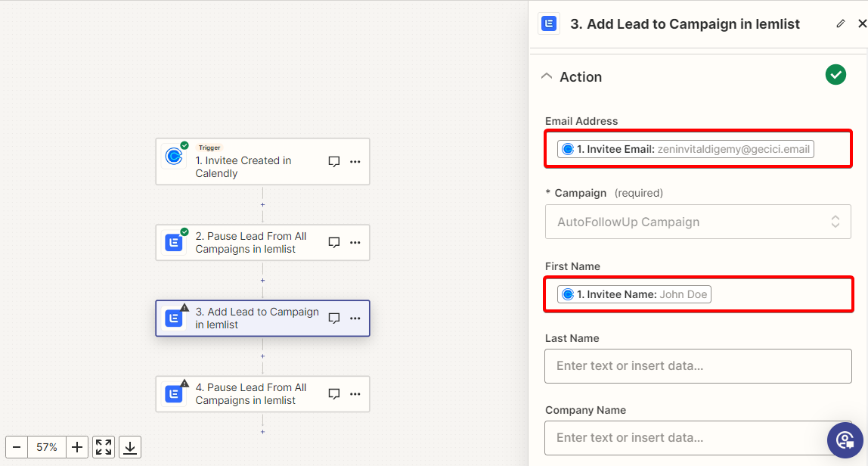Select step 2 Pause Lead From All Campaigns

tap(262, 243)
